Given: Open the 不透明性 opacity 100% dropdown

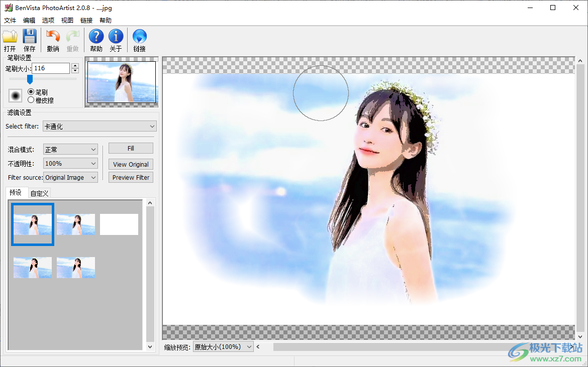Looking at the screenshot, I should tap(70, 163).
